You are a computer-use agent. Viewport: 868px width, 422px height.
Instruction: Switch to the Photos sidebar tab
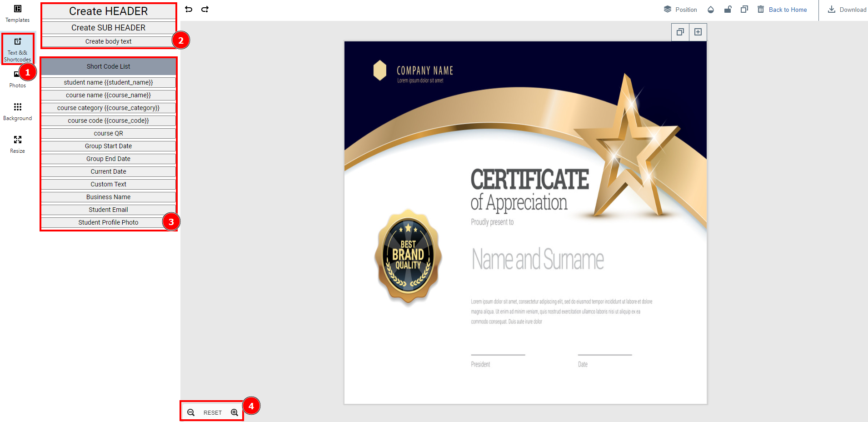tap(18, 79)
